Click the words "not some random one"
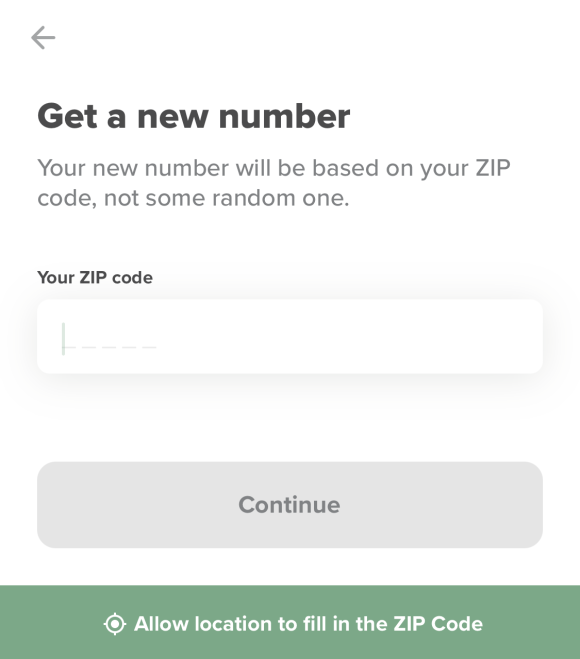This screenshot has width=580, height=659. (225, 198)
